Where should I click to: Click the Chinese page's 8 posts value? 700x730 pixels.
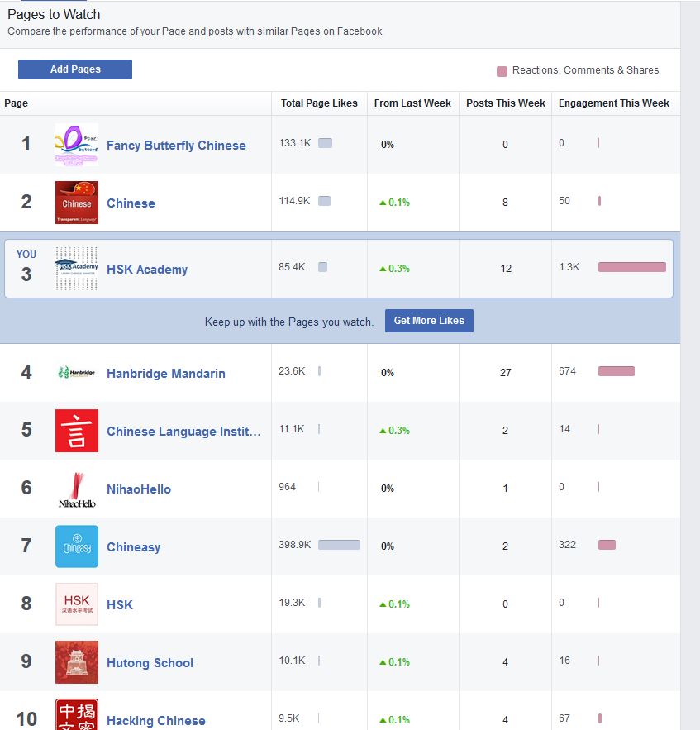pyautogui.click(x=505, y=202)
